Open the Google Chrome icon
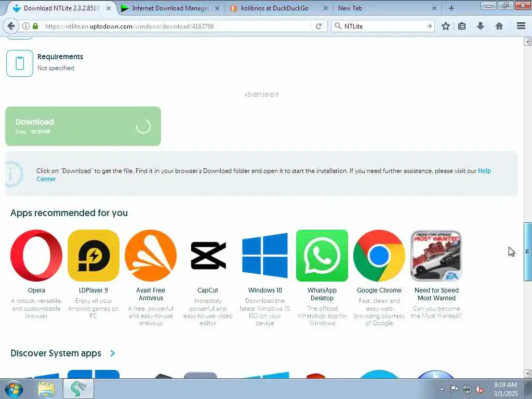 tap(379, 256)
